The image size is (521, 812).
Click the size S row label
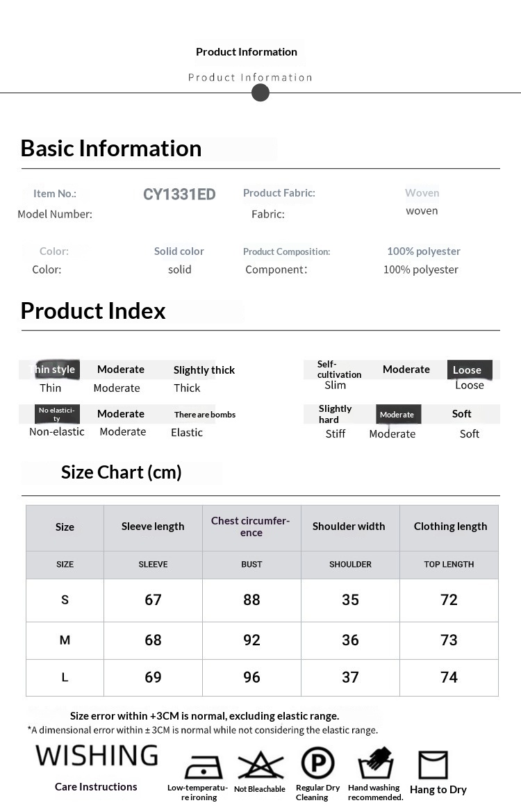65,599
